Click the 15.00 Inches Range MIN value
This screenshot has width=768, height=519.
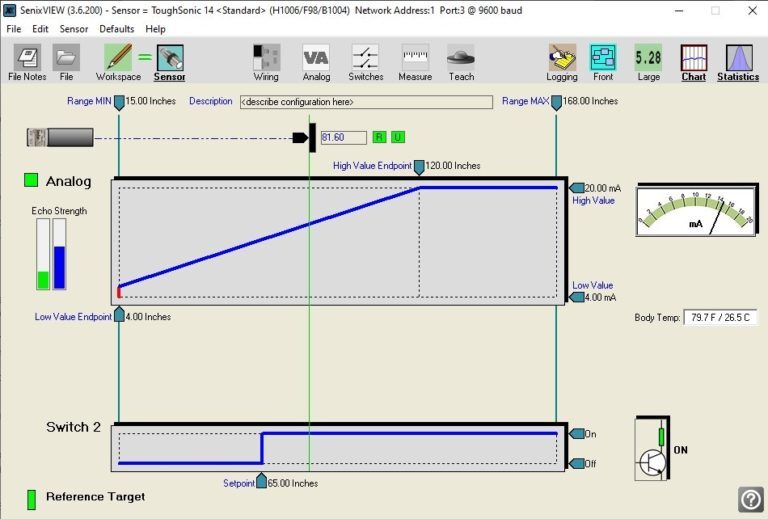click(x=150, y=101)
